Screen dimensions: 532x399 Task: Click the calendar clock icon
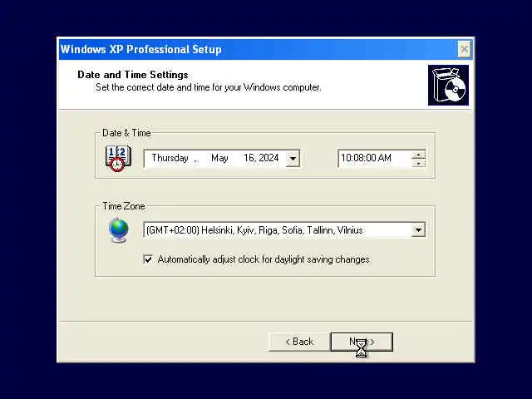point(118,159)
